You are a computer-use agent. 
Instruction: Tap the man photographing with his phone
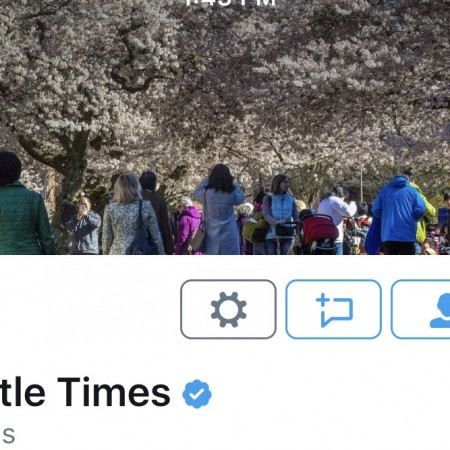[x=85, y=226]
